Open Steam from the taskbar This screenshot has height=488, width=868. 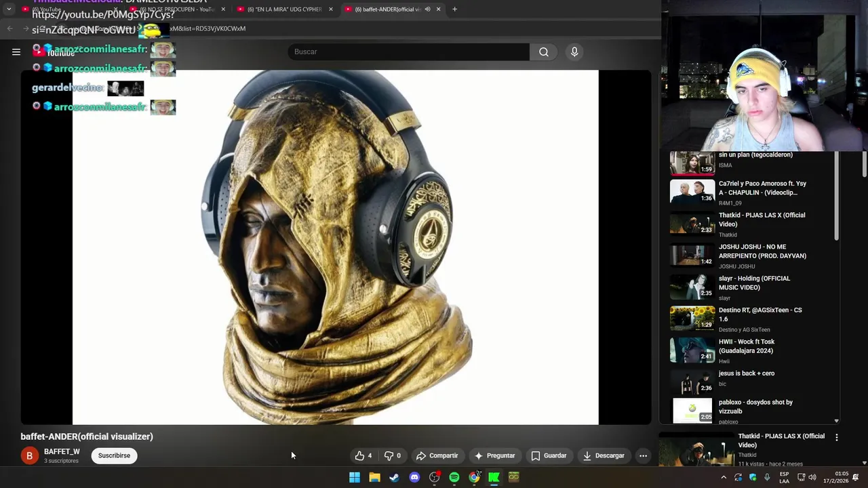click(394, 477)
